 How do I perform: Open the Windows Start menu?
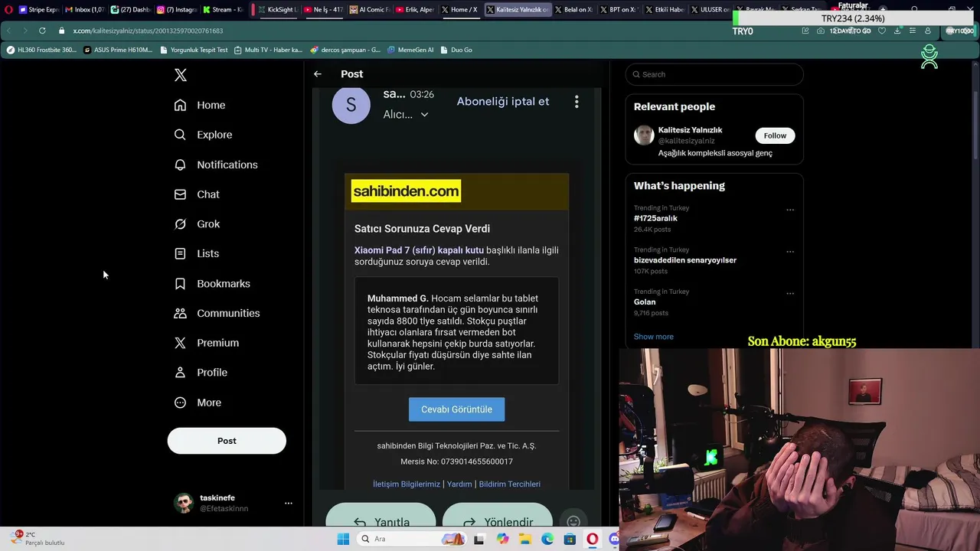(x=343, y=540)
